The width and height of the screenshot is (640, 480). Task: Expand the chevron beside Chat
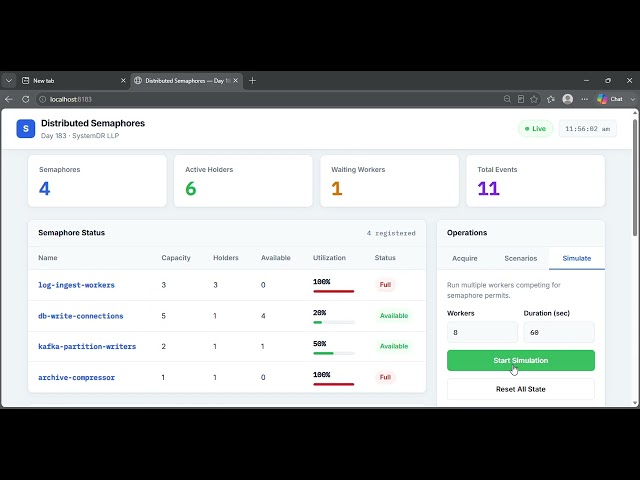click(633, 99)
